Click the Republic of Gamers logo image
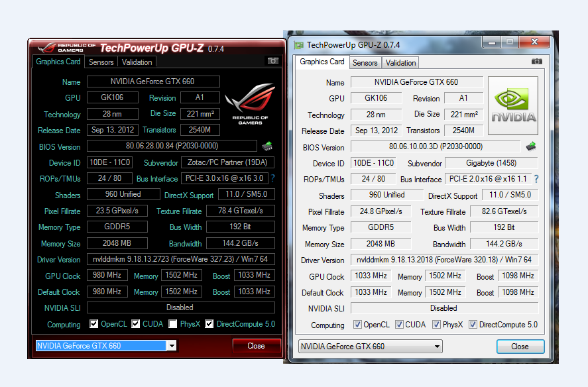588x387 pixels. [250, 104]
